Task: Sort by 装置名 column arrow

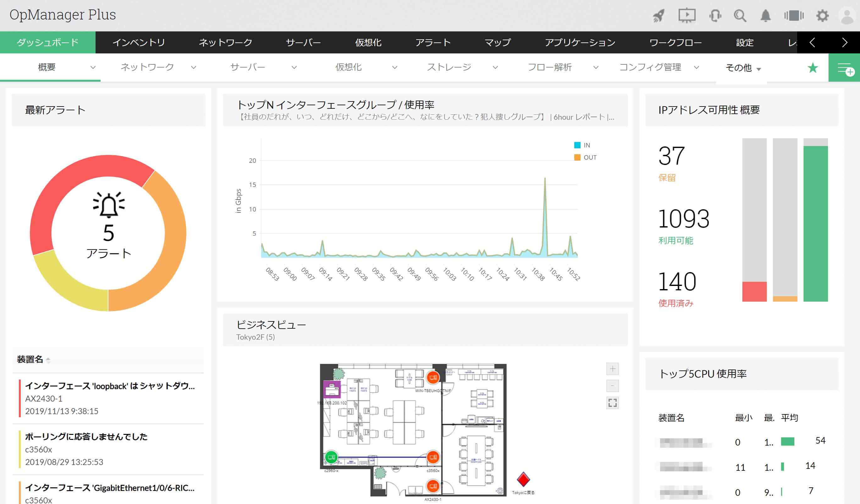Action: pos(48,360)
